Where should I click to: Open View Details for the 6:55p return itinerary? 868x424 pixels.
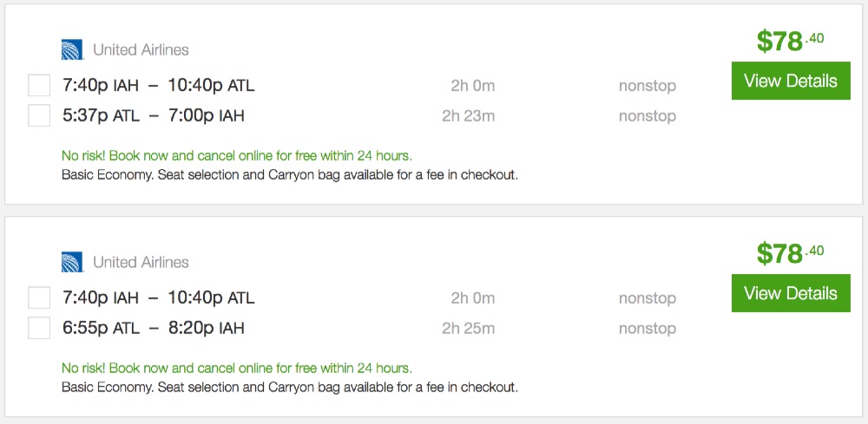790,293
